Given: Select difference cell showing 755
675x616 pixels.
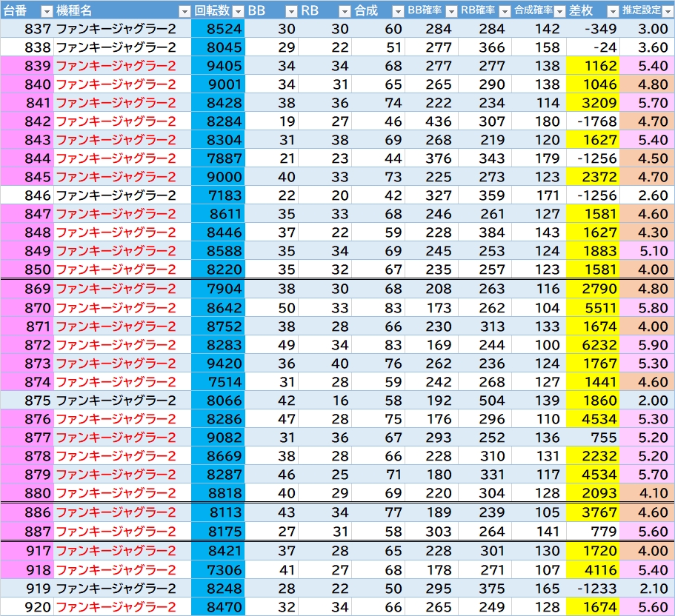Looking at the screenshot, I should pos(593,438).
